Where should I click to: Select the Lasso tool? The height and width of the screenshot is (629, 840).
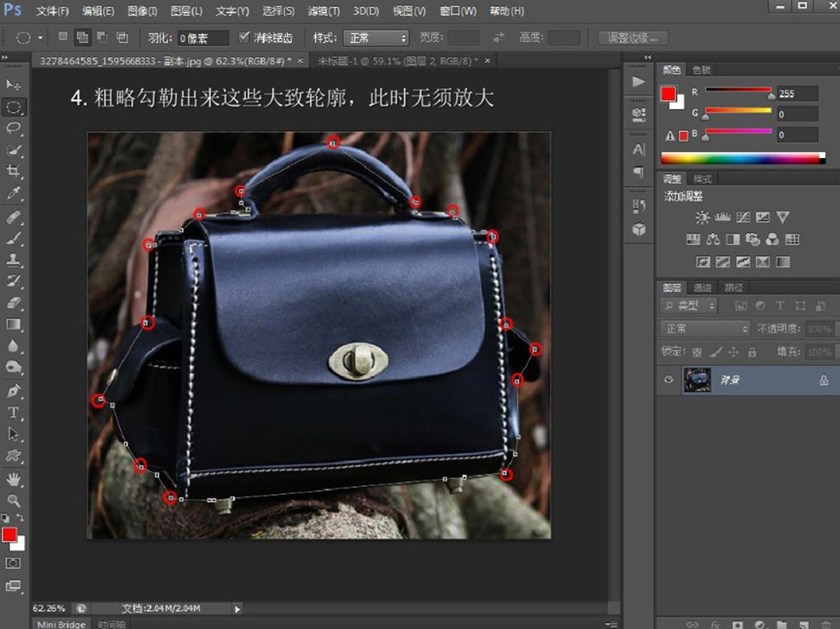tap(13, 128)
